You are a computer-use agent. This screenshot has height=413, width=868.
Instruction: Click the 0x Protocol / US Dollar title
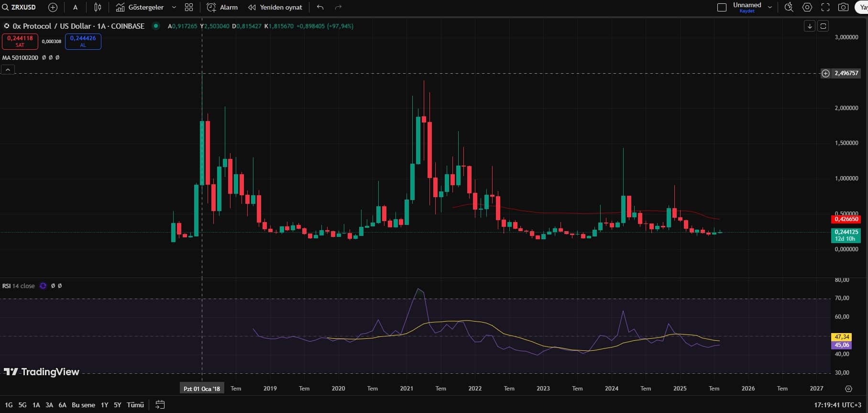click(x=78, y=26)
